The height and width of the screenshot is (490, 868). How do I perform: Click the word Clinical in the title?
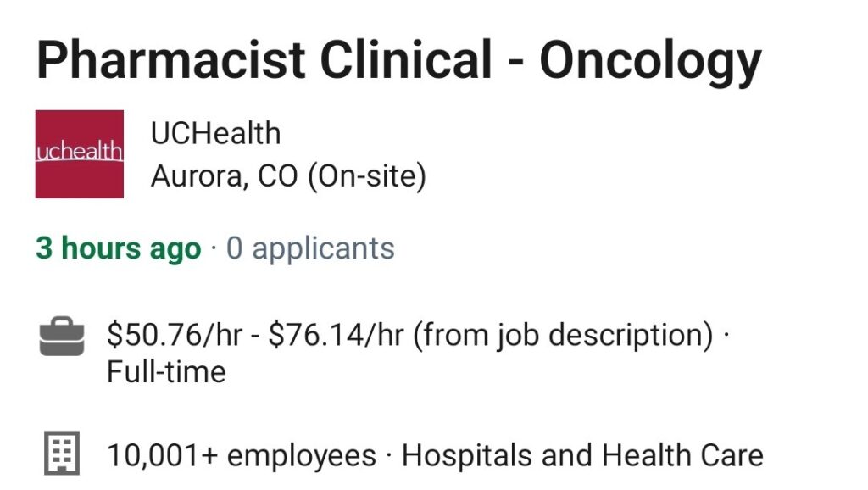[406, 60]
